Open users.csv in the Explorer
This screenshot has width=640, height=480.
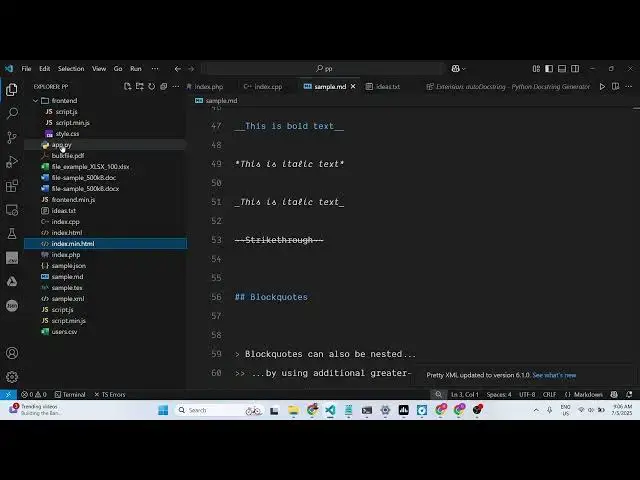(106, 332)
